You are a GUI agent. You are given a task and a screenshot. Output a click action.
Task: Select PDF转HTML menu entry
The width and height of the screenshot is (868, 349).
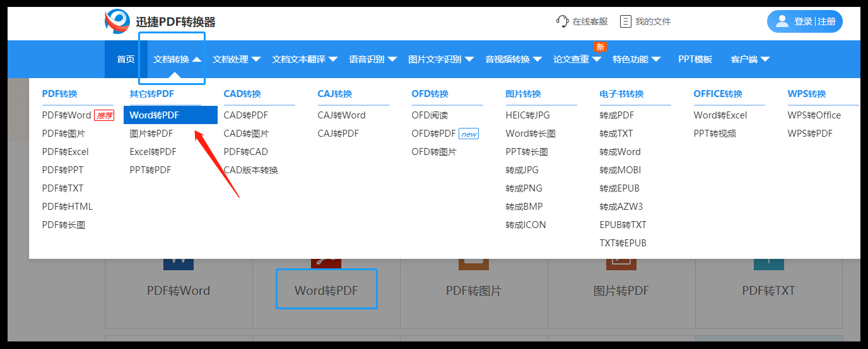click(67, 207)
